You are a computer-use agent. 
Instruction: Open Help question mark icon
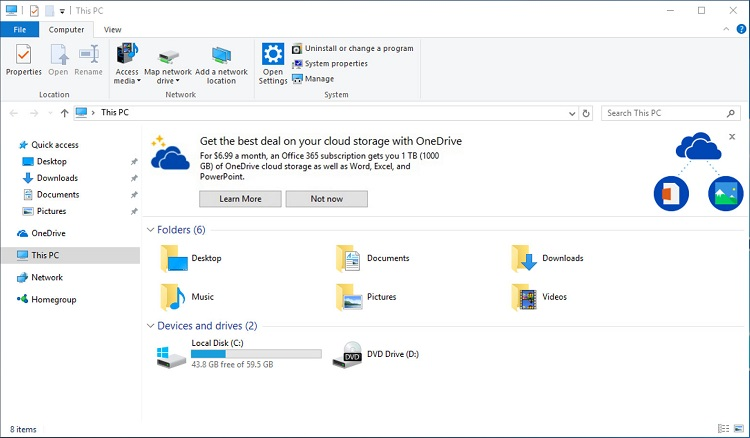coord(741,29)
